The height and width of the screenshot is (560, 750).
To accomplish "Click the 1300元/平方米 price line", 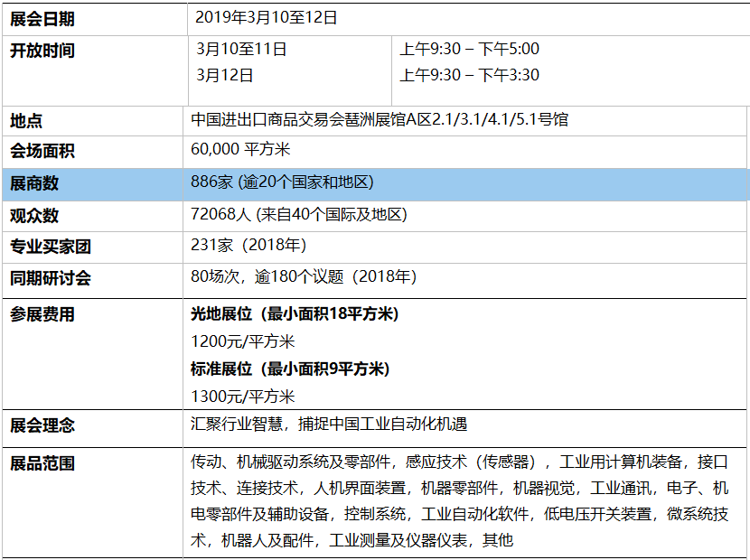I will tap(243, 396).
